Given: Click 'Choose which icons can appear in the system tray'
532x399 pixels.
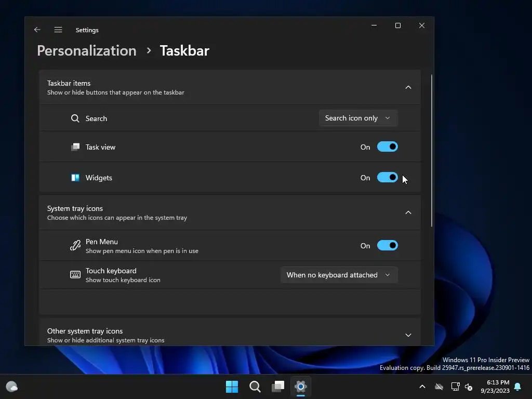Looking at the screenshot, I should click(117, 218).
